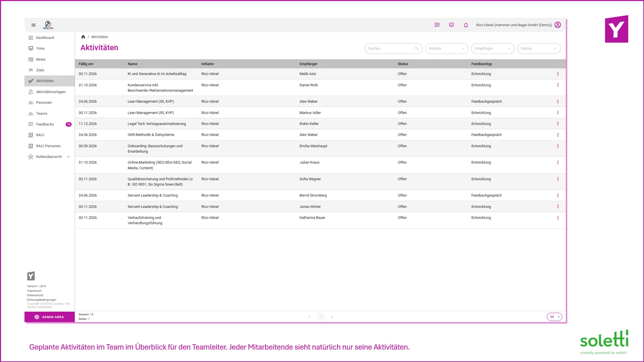Image resolution: width=644 pixels, height=362 pixels.
Task: Open Feedbacks in sidebar
Action: [x=50, y=124]
